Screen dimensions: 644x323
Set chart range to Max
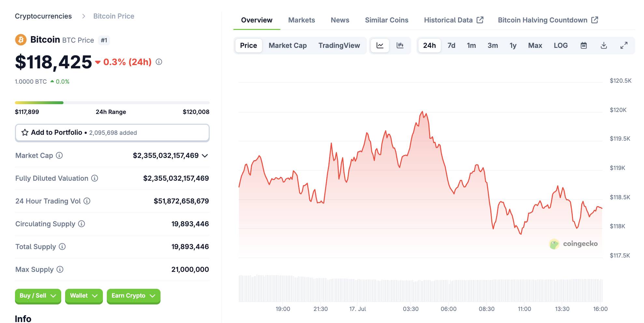click(x=535, y=46)
